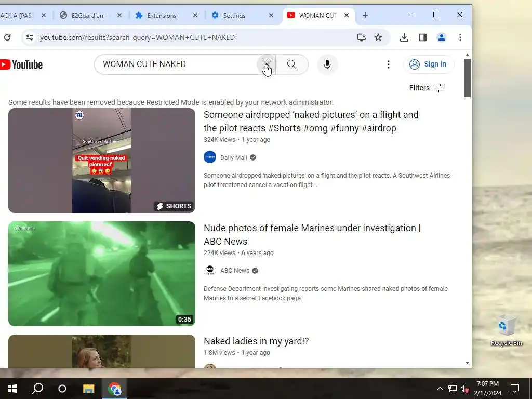The height and width of the screenshot is (399, 532).
Task: Click the page vertical scrollbar thumb
Action: click(x=467, y=78)
